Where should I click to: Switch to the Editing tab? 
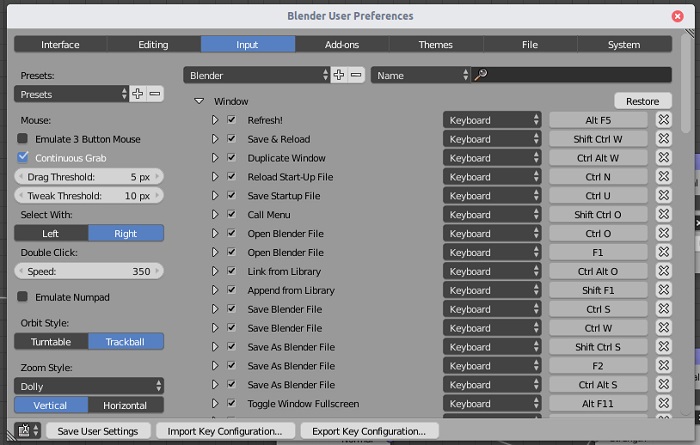(154, 44)
